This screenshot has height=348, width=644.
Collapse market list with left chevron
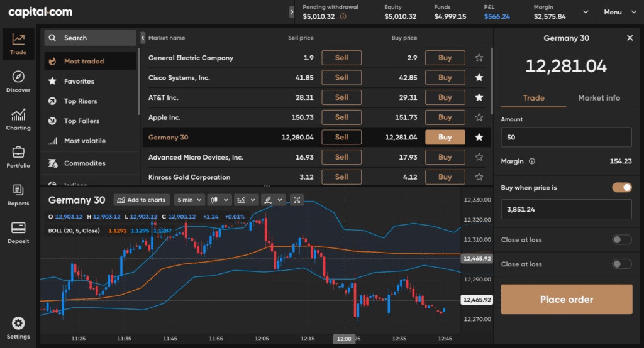[143, 38]
